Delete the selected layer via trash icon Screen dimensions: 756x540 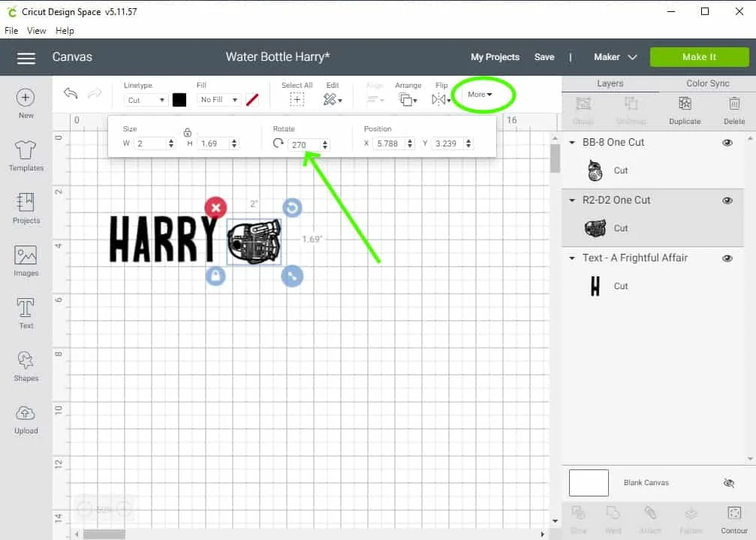click(733, 103)
